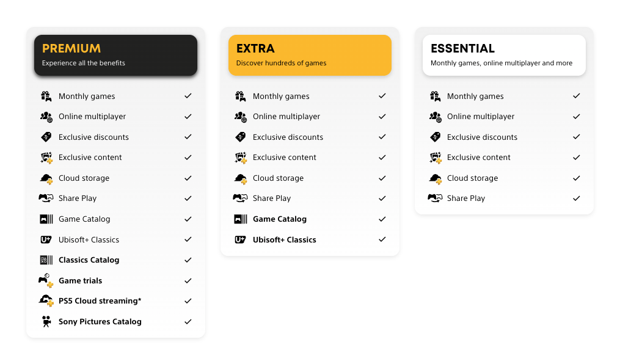Click the Sony Pictures Catalog label
The width and height of the screenshot is (620, 364).
pyautogui.click(x=100, y=322)
